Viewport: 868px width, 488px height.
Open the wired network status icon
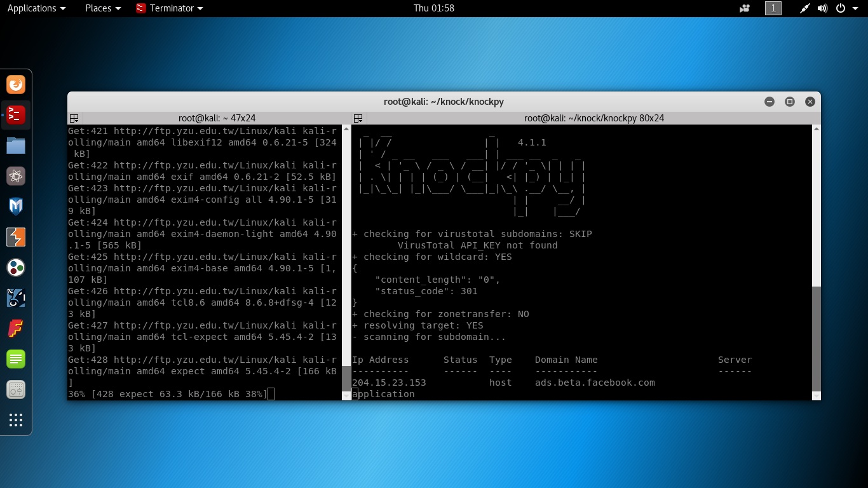pyautogui.click(x=805, y=8)
